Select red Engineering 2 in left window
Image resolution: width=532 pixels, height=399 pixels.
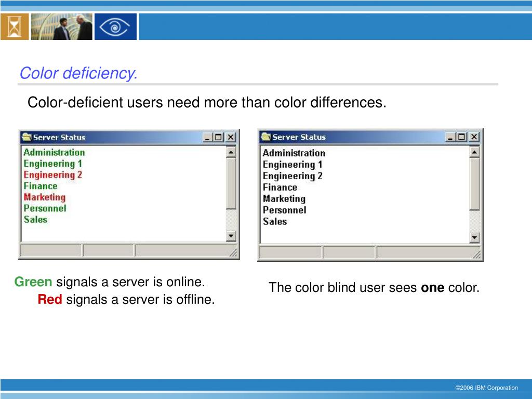[53, 175]
